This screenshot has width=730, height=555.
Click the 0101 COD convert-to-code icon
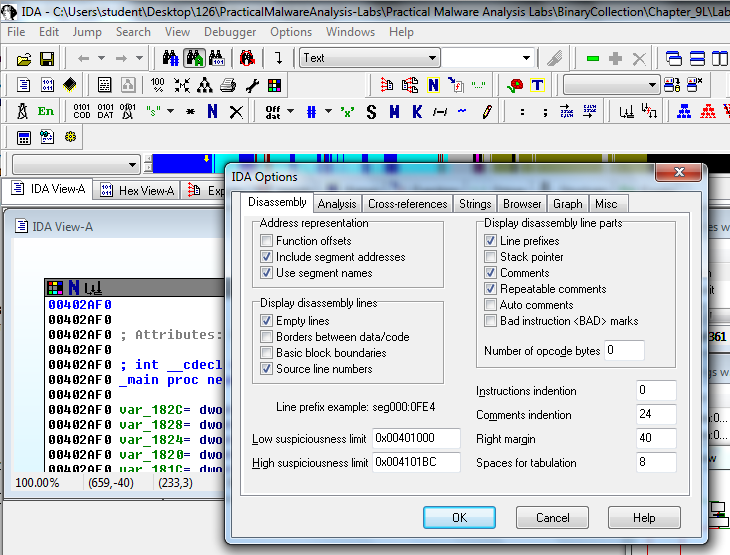(81, 111)
